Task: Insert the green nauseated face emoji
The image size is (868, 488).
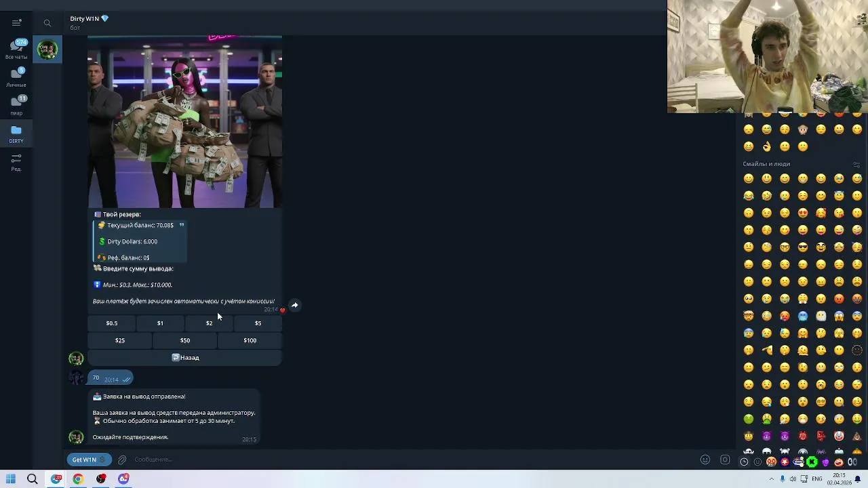Action: pos(749,419)
